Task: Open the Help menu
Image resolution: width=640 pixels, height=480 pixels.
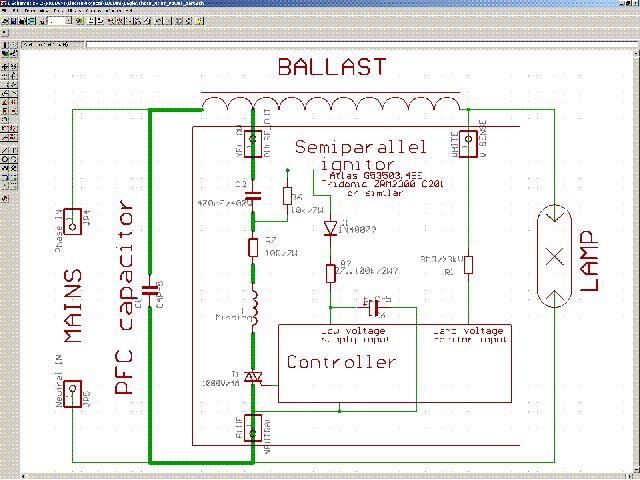Action: click(129, 11)
